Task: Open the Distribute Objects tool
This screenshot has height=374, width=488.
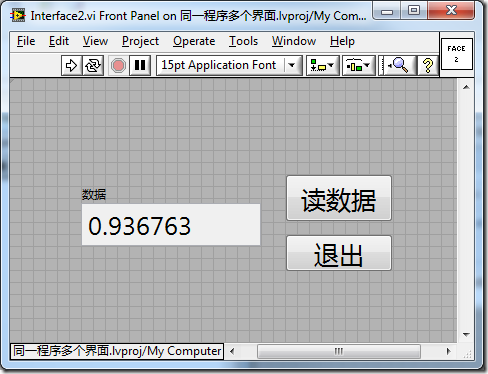Action: tap(354, 65)
